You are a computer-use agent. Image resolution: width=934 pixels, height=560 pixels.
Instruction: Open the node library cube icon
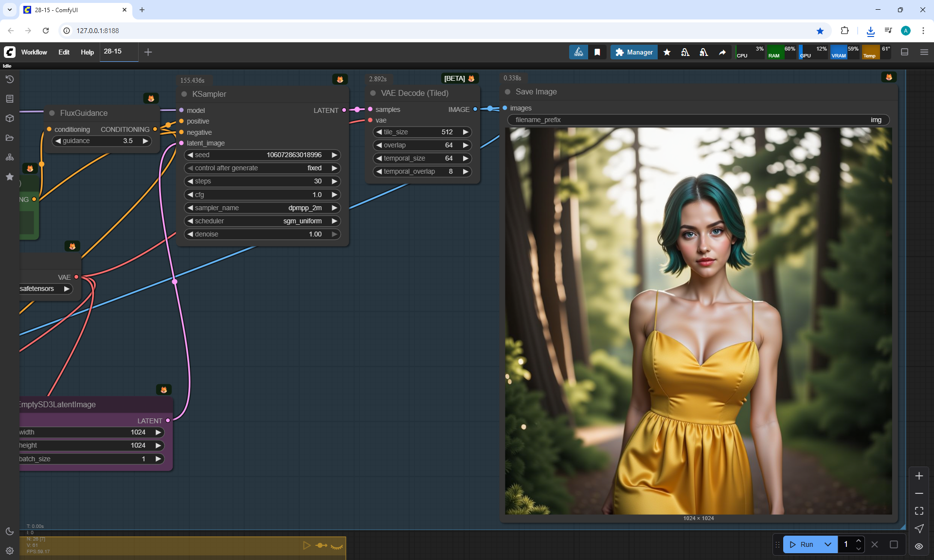10,118
